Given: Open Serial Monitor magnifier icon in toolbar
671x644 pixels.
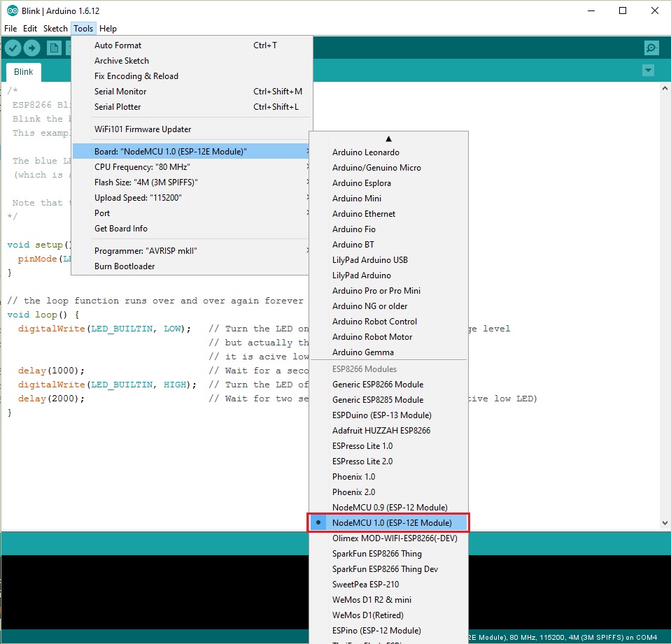Looking at the screenshot, I should pos(651,48).
